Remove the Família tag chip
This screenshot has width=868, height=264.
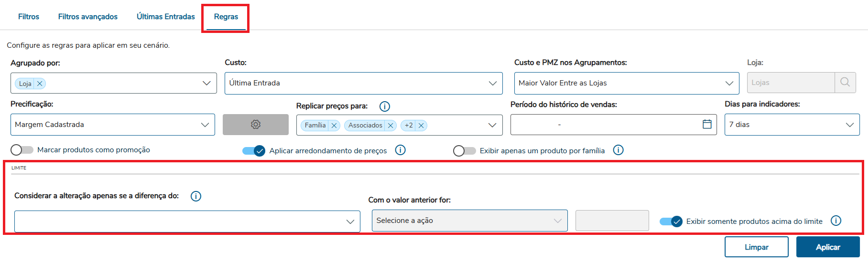pos(334,126)
